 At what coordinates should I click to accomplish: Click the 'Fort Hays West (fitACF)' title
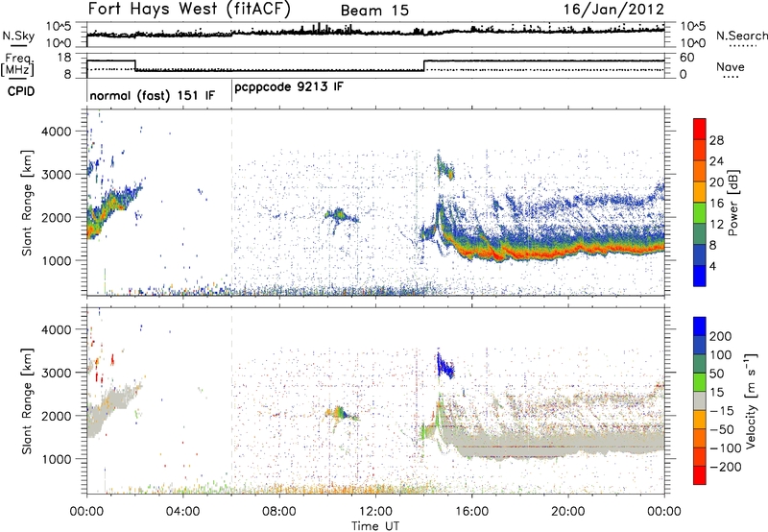coord(189,10)
